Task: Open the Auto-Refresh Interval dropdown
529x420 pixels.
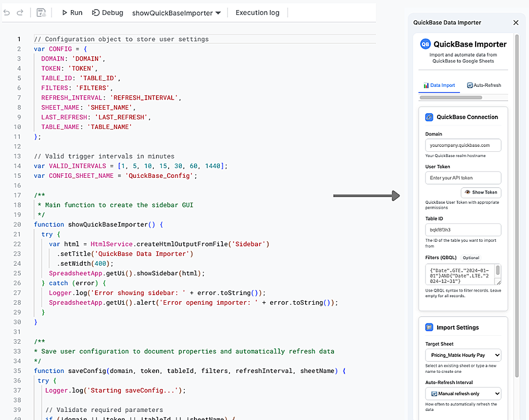Action: tap(463, 394)
